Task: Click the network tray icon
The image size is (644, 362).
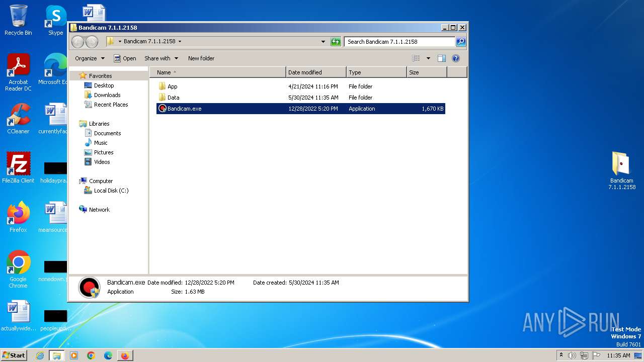Action: (584, 355)
